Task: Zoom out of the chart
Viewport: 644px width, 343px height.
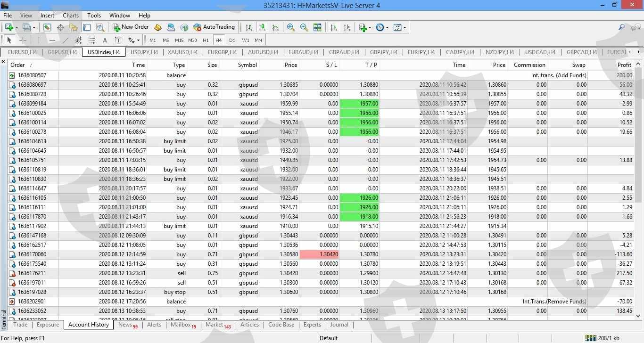Action: 304,27
